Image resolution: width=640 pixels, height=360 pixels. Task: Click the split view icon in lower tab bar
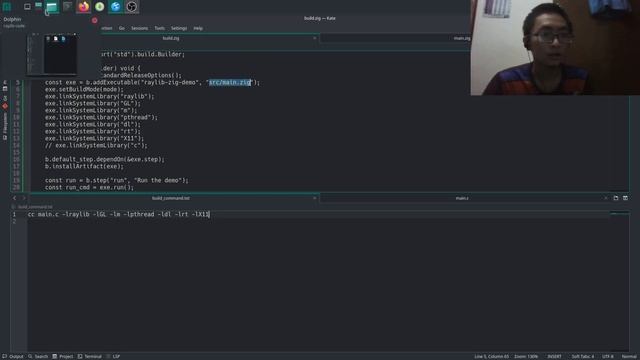pos(625,198)
